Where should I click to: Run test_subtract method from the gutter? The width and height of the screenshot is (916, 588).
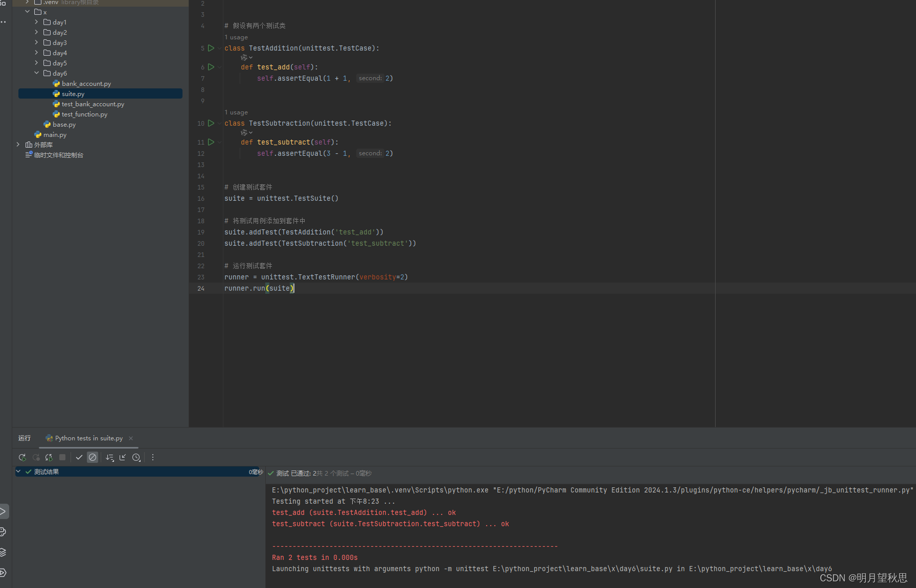(211, 142)
